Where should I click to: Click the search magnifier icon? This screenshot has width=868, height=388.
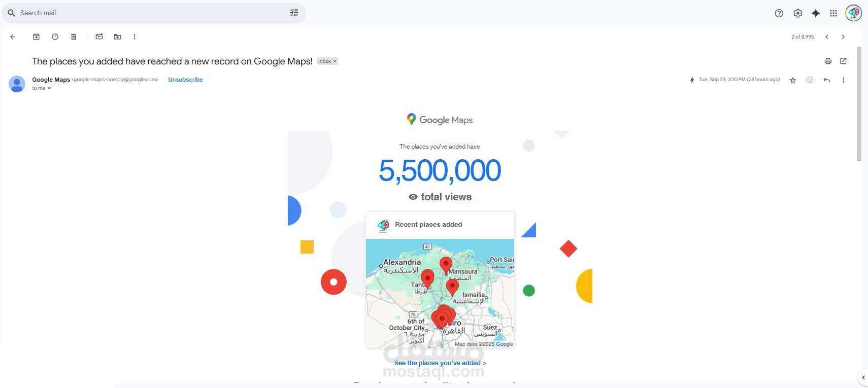[11, 13]
